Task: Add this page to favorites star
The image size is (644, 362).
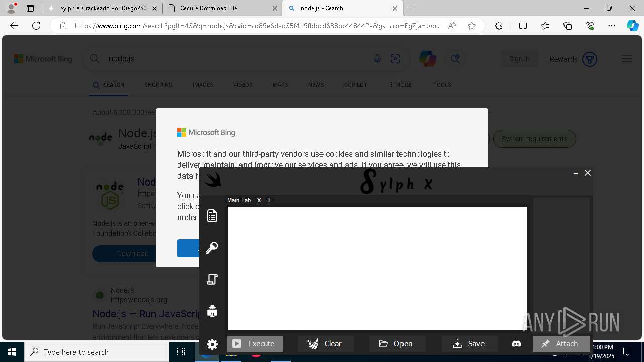Action: point(472,26)
